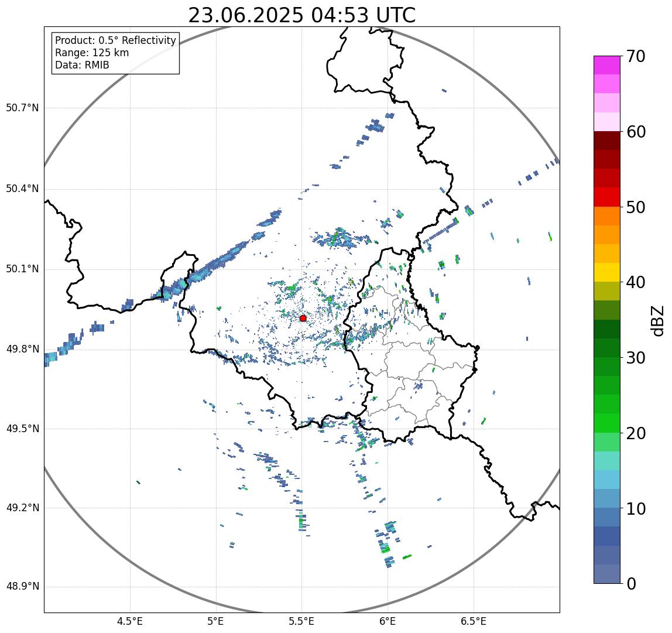Click the 'Product: 0.5° Reflectivity' text
672x633 pixels.
pyautogui.click(x=116, y=40)
